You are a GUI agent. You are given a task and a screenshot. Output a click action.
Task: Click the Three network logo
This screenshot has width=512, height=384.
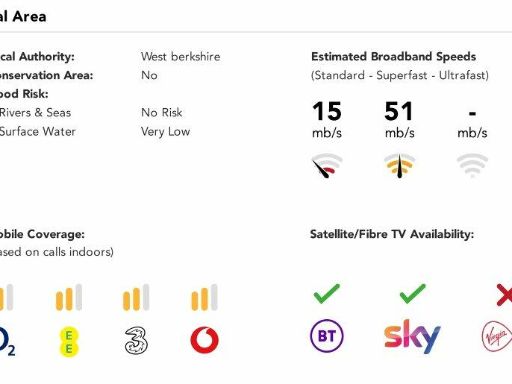(136, 340)
